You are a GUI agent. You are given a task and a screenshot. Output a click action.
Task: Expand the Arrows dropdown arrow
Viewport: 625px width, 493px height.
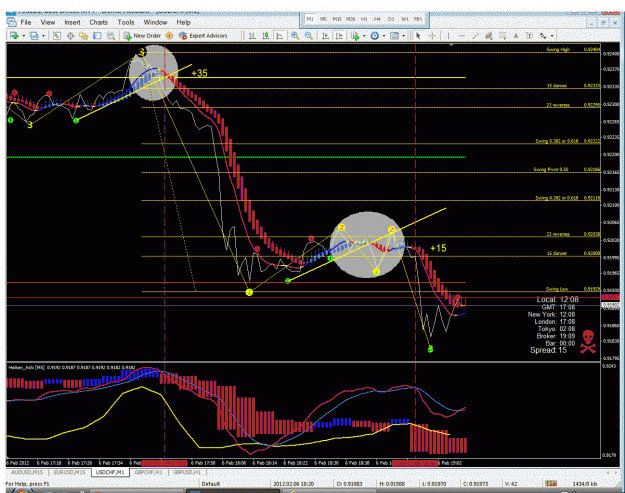[552, 36]
